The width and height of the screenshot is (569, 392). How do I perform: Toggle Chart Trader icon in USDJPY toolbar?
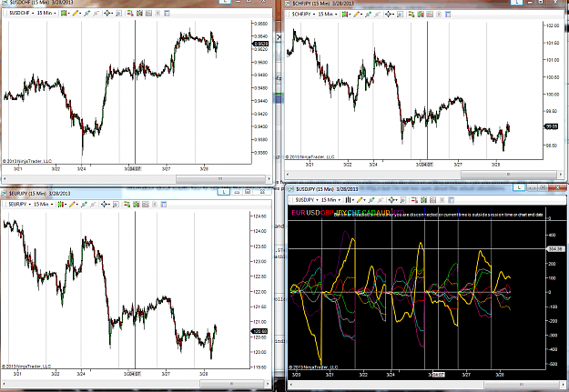tap(414, 200)
